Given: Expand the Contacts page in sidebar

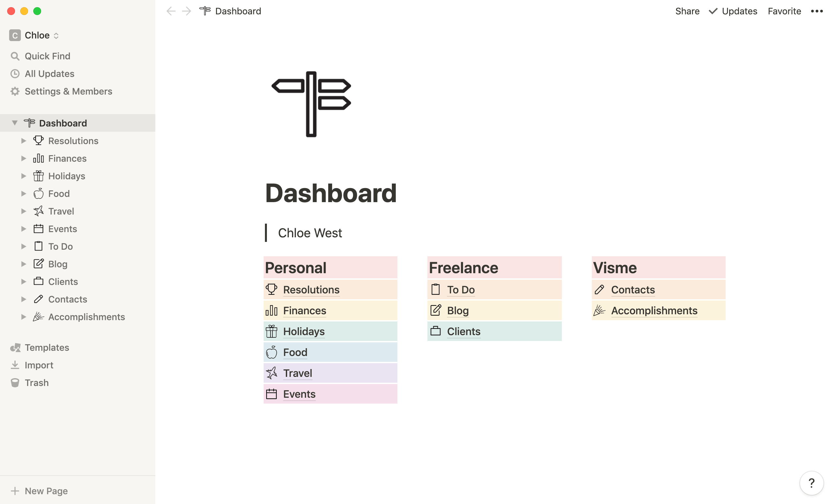Looking at the screenshot, I should pos(23,299).
